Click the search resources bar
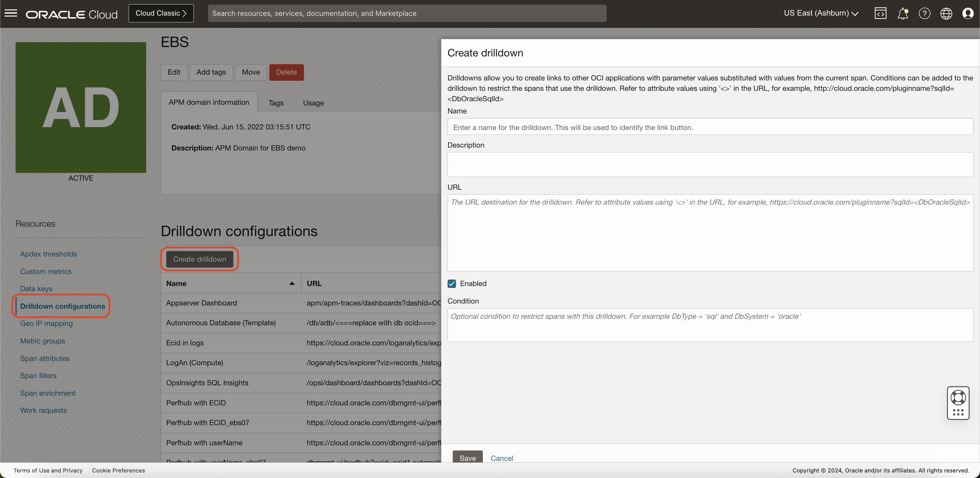Viewport: 980px width, 478px height. [x=407, y=13]
